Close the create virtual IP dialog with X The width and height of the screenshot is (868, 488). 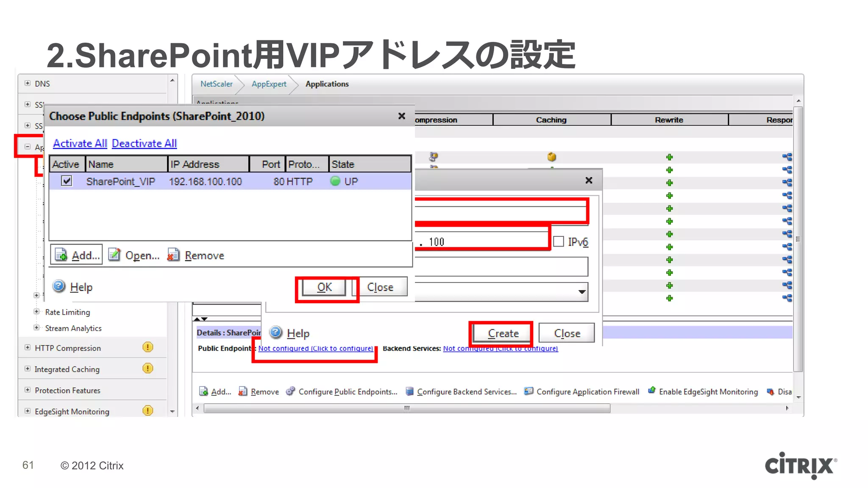589,180
